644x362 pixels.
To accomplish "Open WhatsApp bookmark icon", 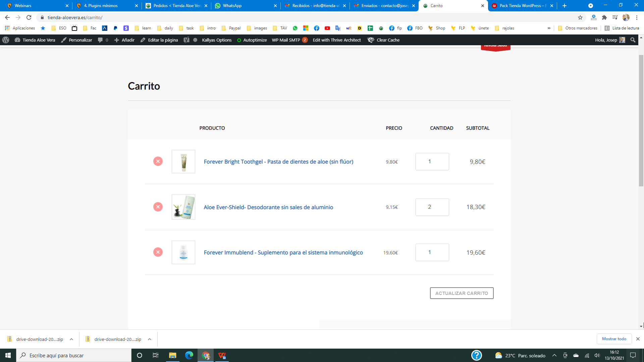I will tap(295, 28).
